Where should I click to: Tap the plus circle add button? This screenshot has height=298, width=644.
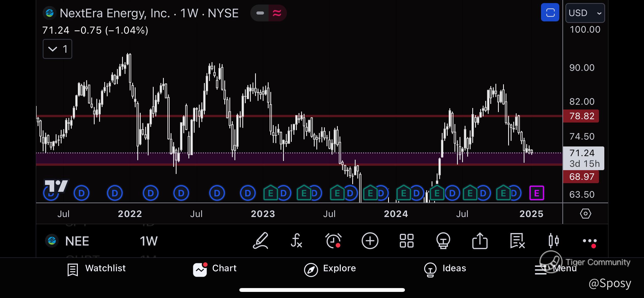(x=370, y=241)
